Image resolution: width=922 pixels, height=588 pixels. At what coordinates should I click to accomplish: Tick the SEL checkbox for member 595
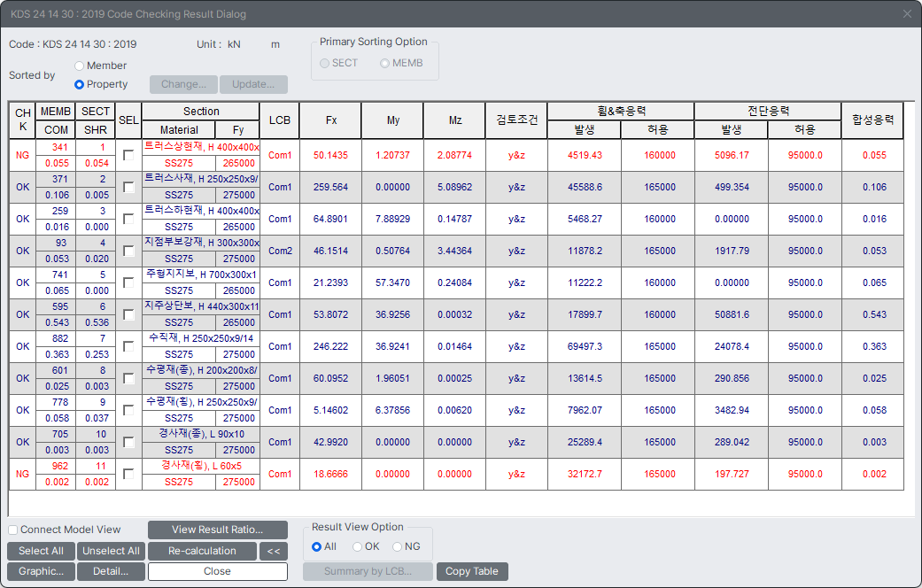pos(128,314)
